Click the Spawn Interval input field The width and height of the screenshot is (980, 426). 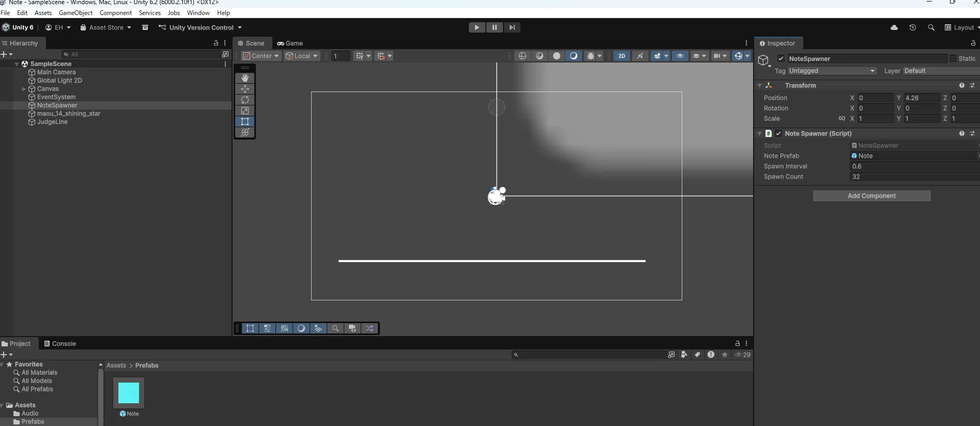click(x=914, y=166)
